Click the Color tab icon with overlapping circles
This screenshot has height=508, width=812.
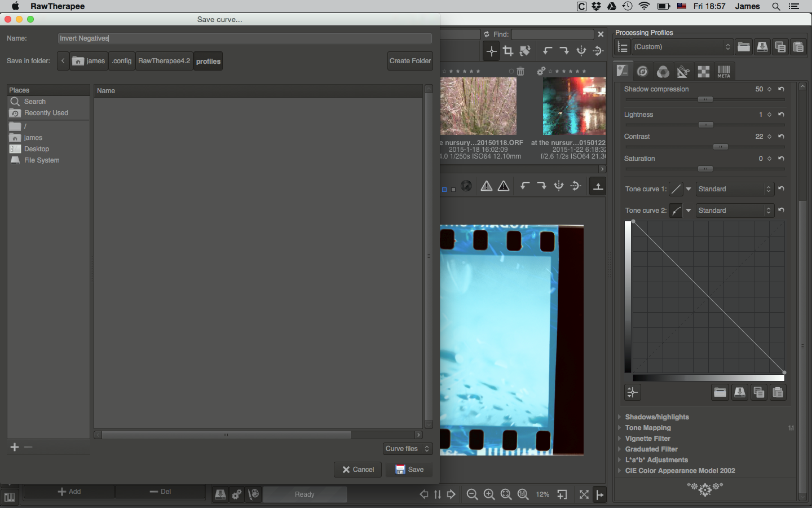pyautogui.click(x=663, y=72)
